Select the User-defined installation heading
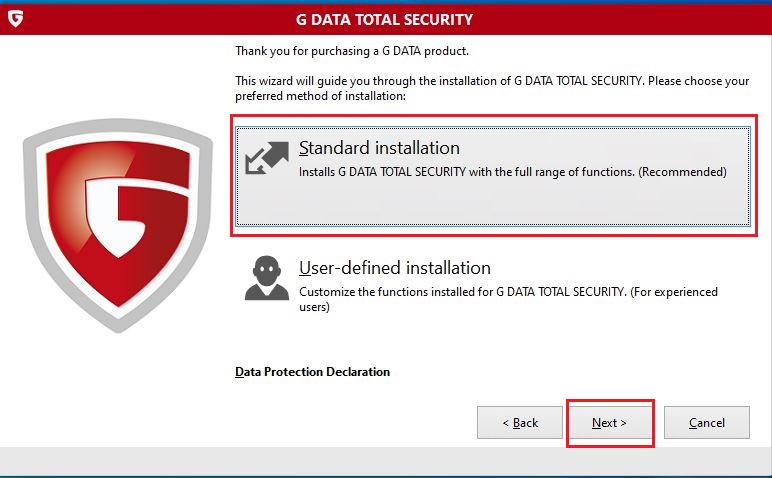 (395, 268)
